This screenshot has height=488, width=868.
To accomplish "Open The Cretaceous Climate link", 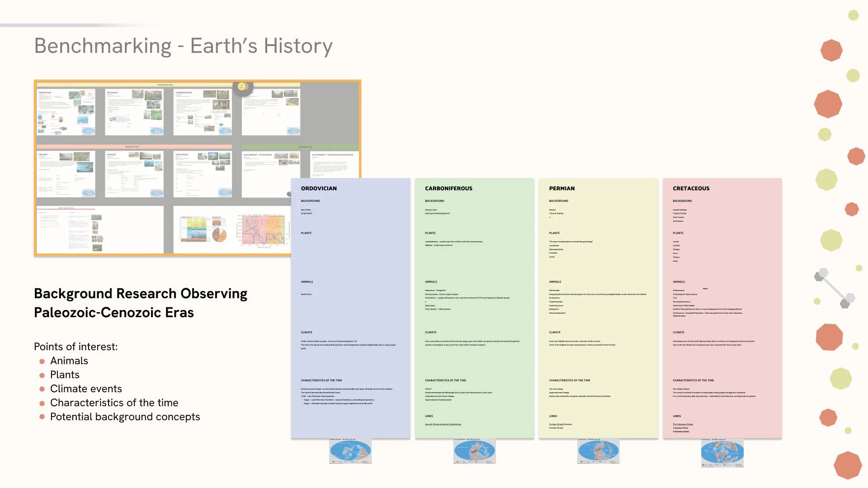I will point(683,424).
